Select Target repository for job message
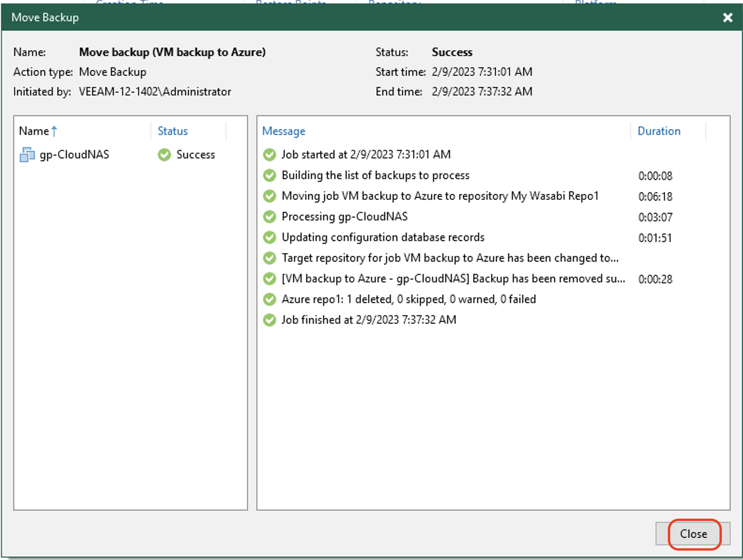The width and height of the screenshot is (743, 560). point(450,258)
